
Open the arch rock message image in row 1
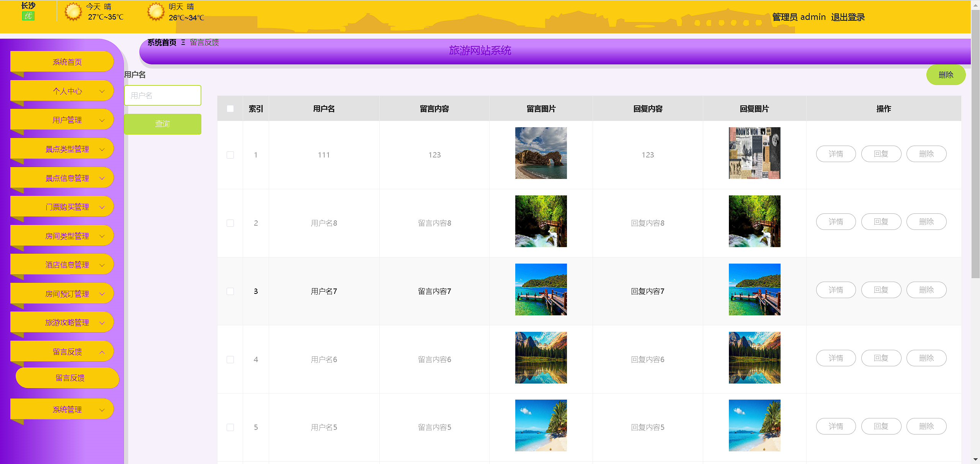point(541,153)
